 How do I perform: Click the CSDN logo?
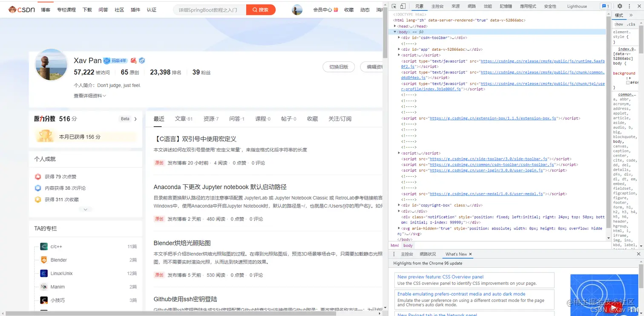pos(22,9)
